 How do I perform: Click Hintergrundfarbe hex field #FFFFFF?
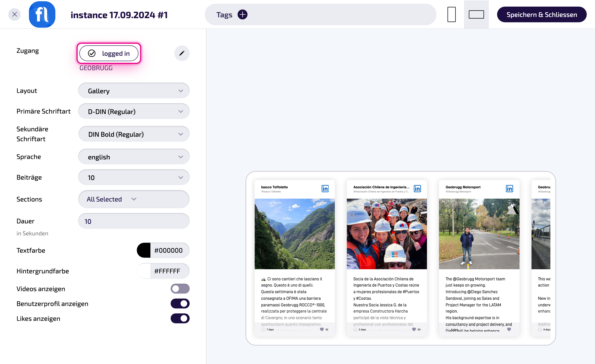pyautogui.click(x=170, y=271)
